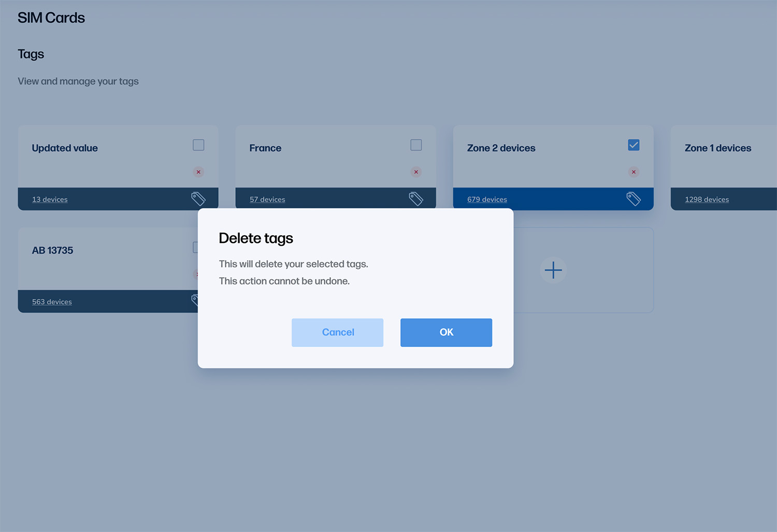The width and height of the screenshot is (777, 532).
Task: Uncheck the Zone 2 devices checkbox
Action: [x=634, y=145]
